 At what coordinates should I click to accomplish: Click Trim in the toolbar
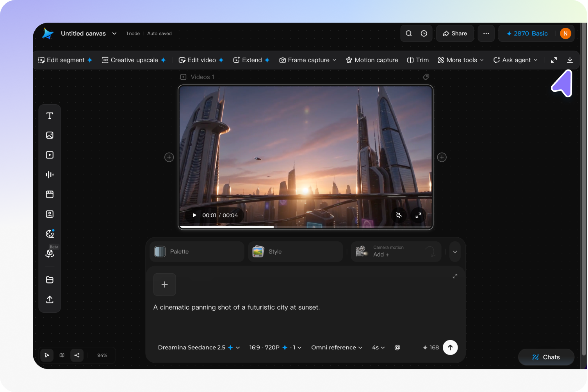[418, 60]
